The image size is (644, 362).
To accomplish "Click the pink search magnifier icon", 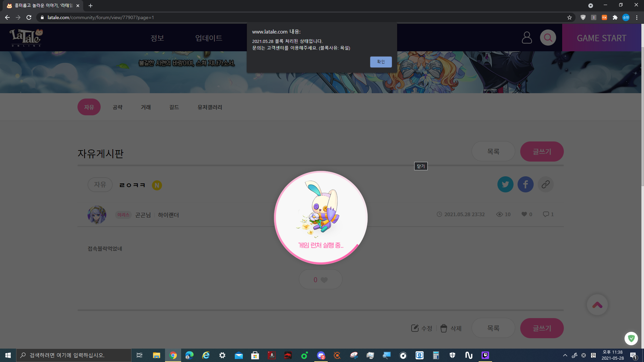I will [x=548, y=38].
